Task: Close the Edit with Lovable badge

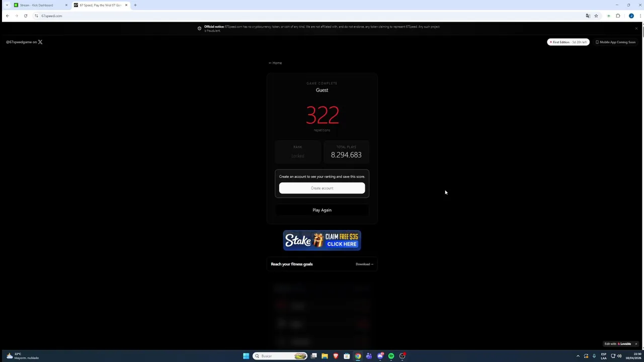Action: pyautogui.click(x=636, y=344)
